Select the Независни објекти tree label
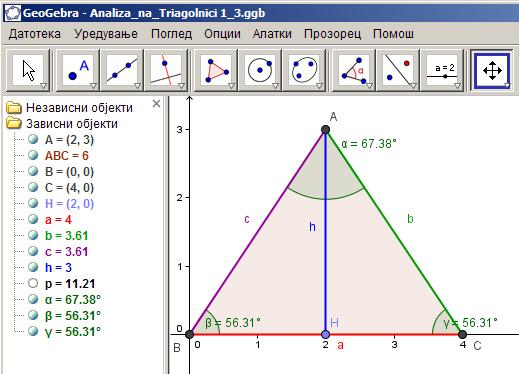Image resolution: width=519 pixels, height=374 pixels. [x=79, y=108]
